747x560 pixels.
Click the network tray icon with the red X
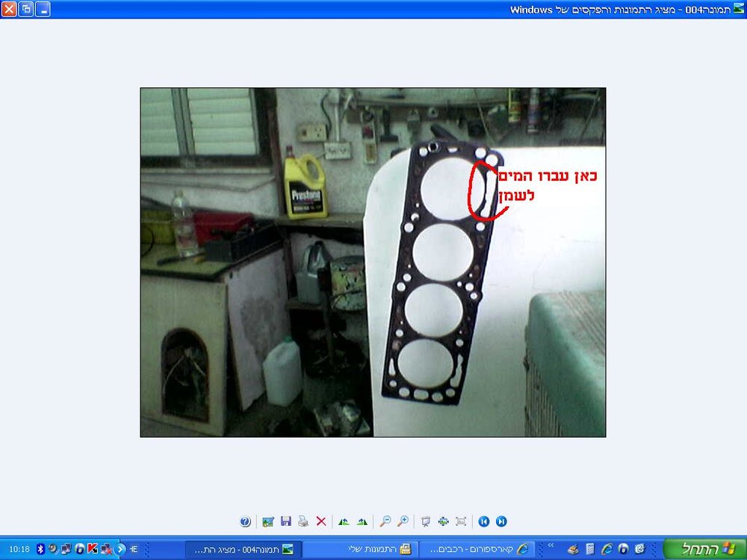[107, 549]
